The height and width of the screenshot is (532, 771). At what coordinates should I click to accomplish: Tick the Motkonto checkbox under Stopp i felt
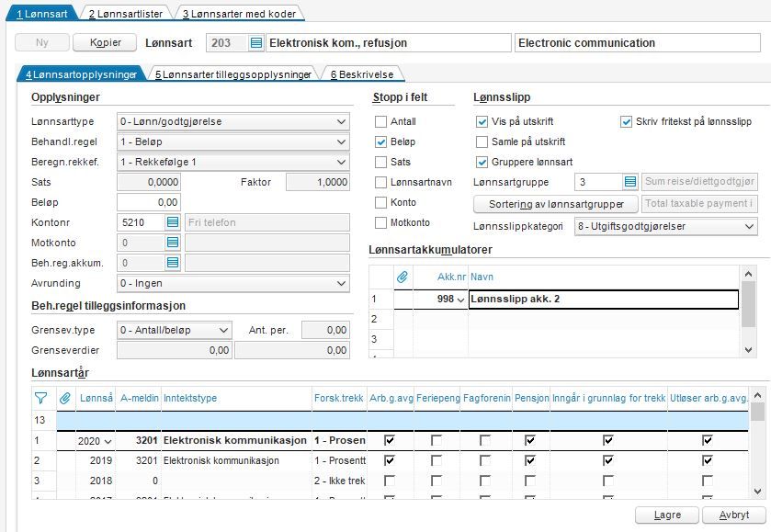[380, 222]
